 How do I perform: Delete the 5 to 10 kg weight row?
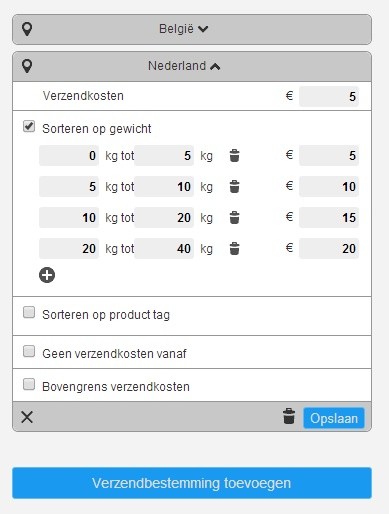[x=234, y=187]
